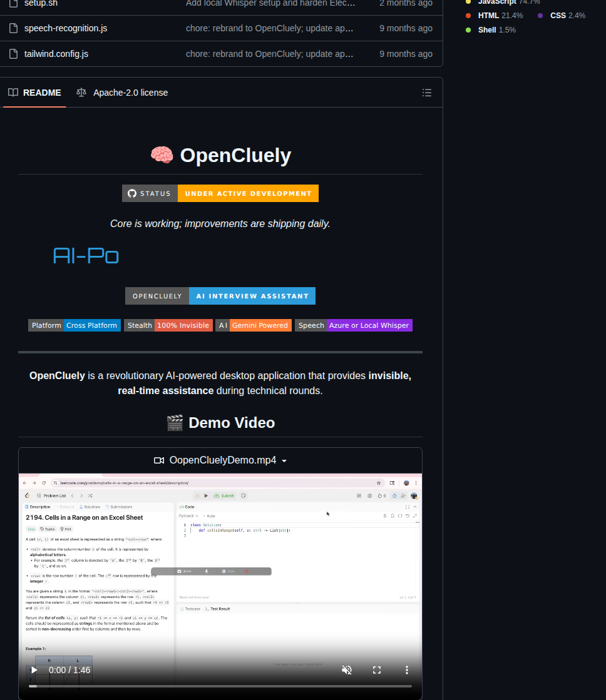The width and height of the screenshot is (606, 700).
Task: Select the README tab
Action: (34, 93)
